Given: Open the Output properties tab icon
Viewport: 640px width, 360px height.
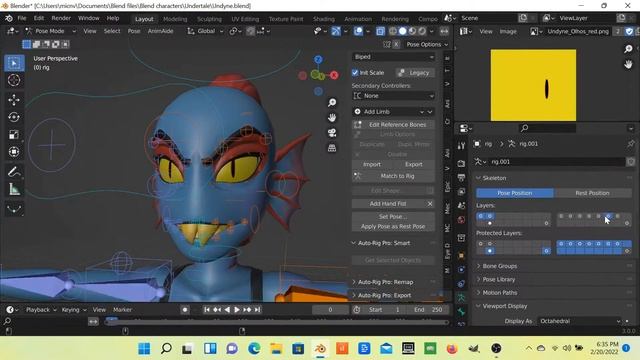Looking at the screenshot, I should click(x=462, y=178).
